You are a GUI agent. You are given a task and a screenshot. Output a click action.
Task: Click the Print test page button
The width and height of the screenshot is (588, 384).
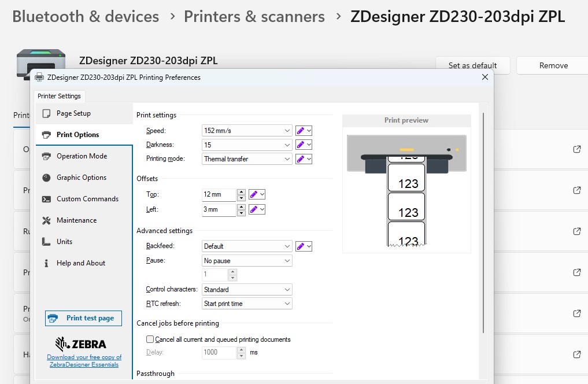(x=83, y=318)
